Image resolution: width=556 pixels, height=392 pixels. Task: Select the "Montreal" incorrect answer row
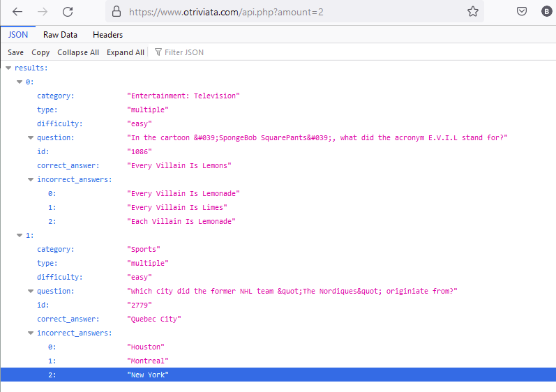click(278, 361)
